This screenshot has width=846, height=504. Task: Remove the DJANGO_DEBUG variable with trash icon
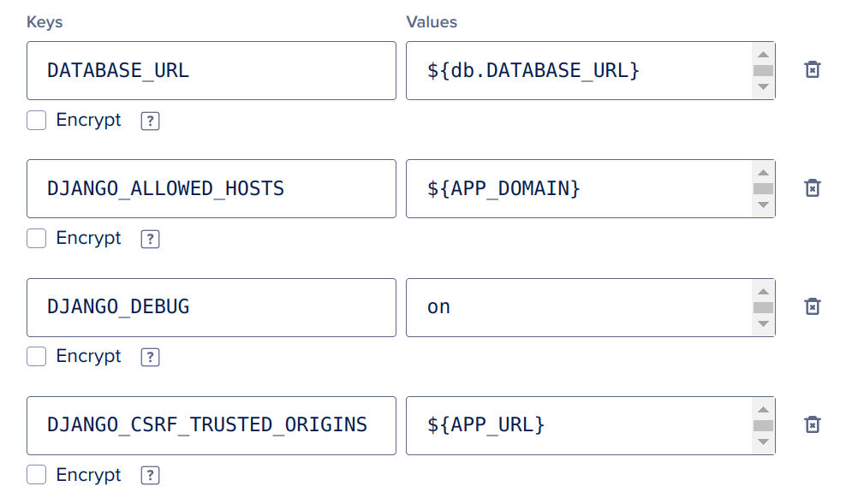click(812, 306)
